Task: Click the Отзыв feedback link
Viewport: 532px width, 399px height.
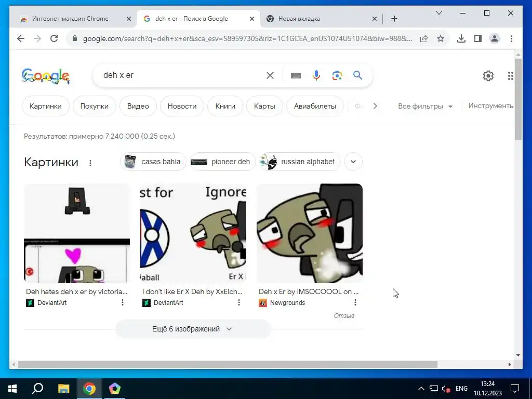Action: pos(344,315)
